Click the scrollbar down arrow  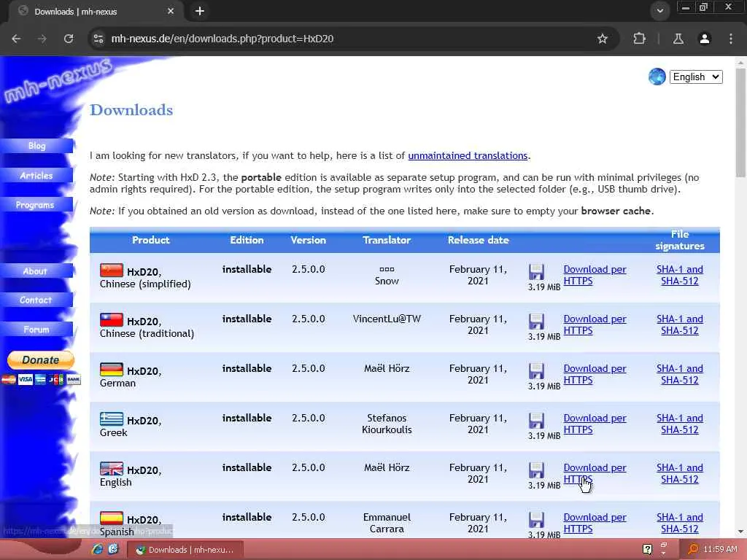point(740,532)
